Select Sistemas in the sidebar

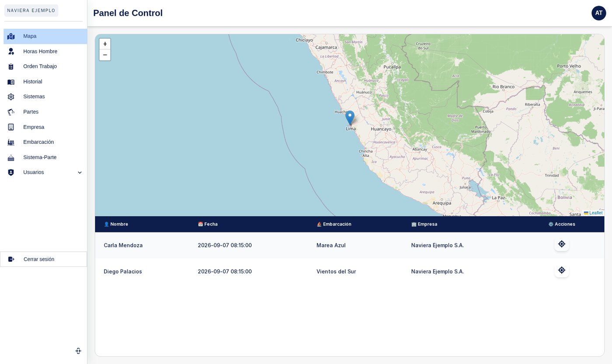(45, 97)
